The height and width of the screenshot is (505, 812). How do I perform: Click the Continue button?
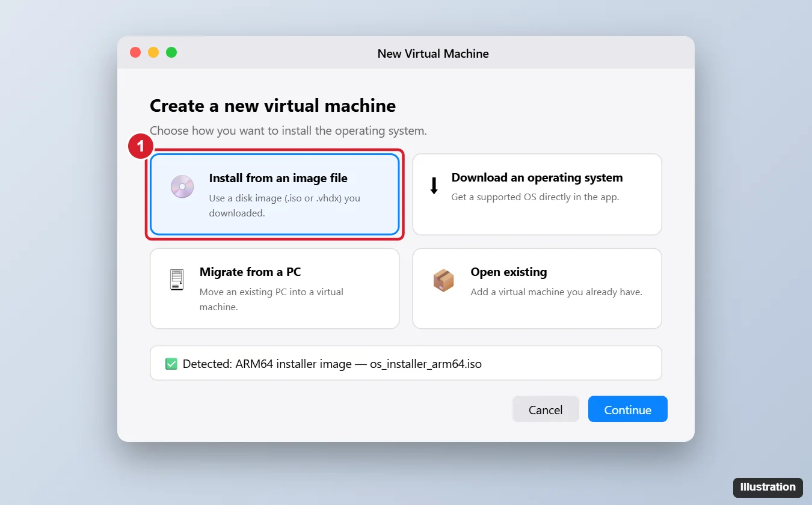628,409
